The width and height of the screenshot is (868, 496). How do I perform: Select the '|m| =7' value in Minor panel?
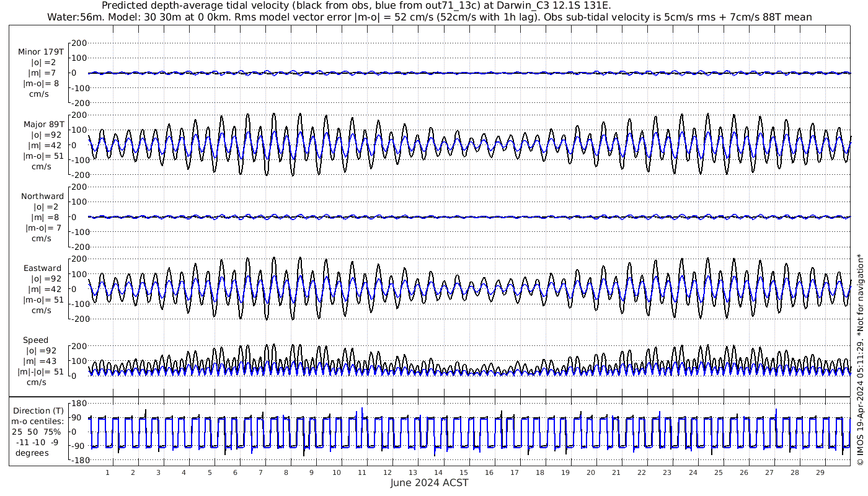coord(42,73)
